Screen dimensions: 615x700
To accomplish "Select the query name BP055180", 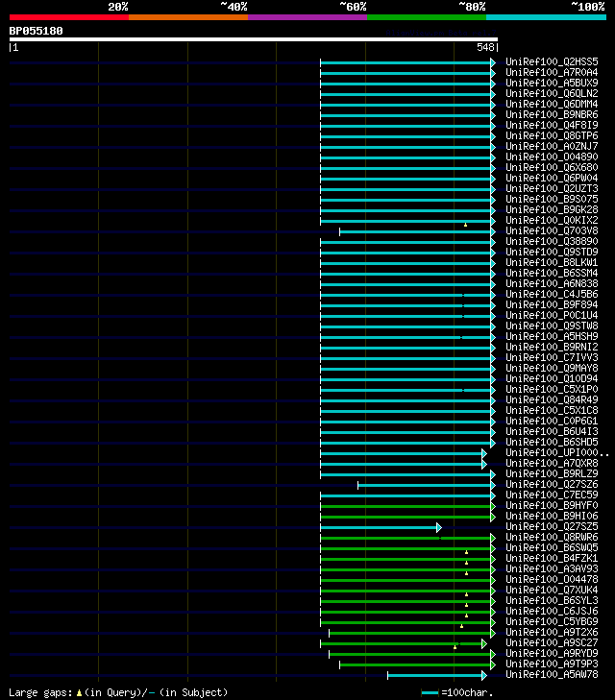I will tap(37, 31).
